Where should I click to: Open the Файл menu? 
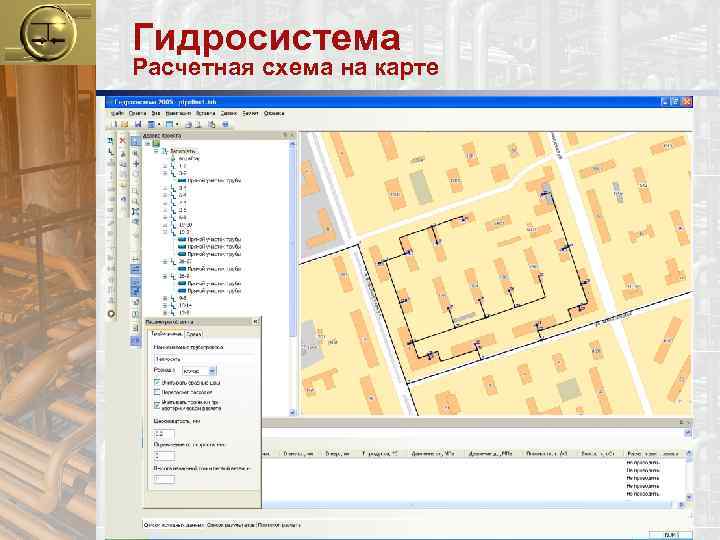117,113
